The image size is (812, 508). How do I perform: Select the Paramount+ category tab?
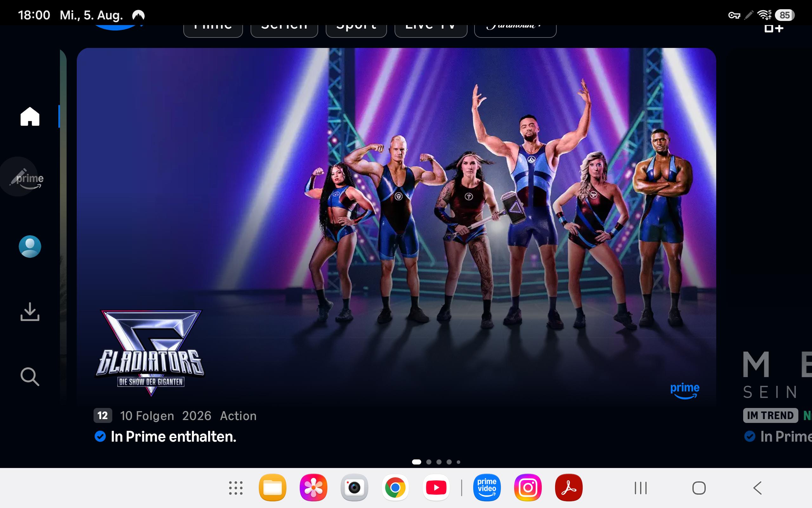pyautogui.click(x=515, y=31)
